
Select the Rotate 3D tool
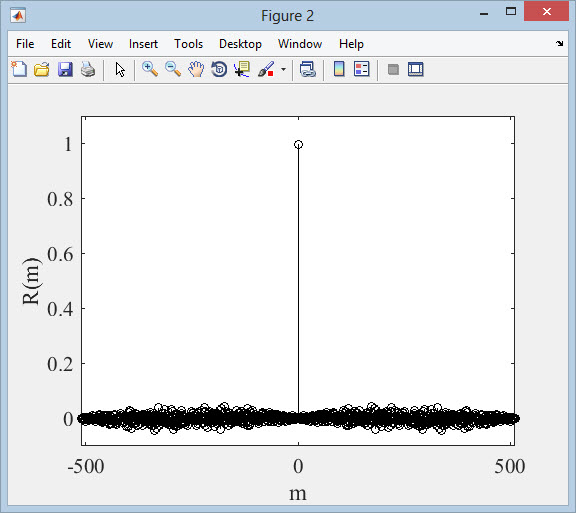(219, 69)
